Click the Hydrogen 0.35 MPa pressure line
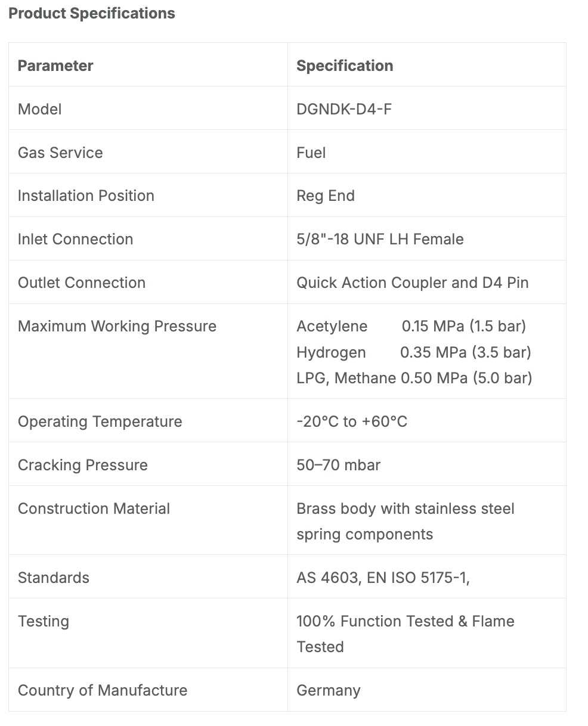Screen dimensions: 588x726 coord(414,352)
